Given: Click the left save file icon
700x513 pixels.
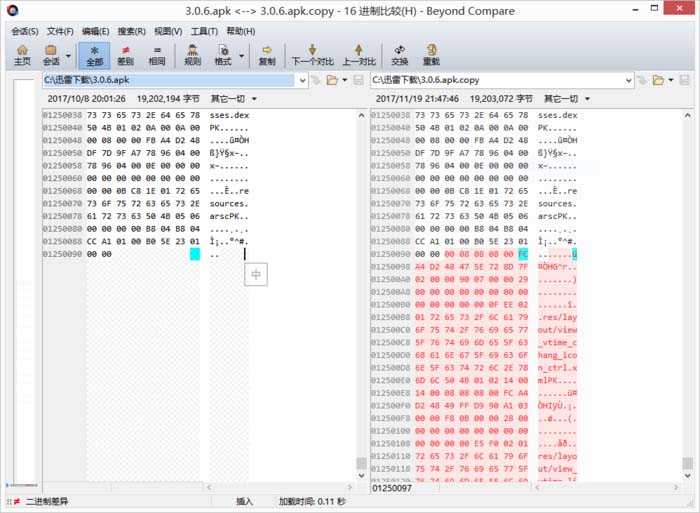Looking at the screenshot, I should coord(358,80).
